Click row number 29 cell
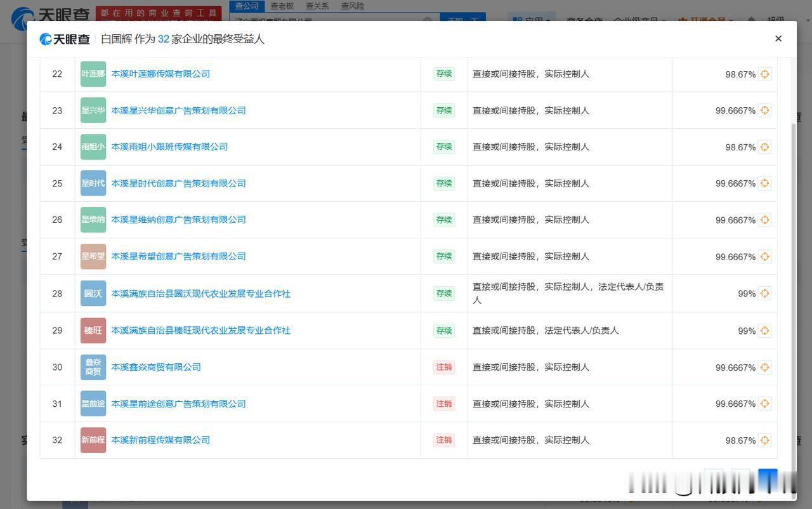This screenshot has height=509, width=812. (x=57, y=331)
